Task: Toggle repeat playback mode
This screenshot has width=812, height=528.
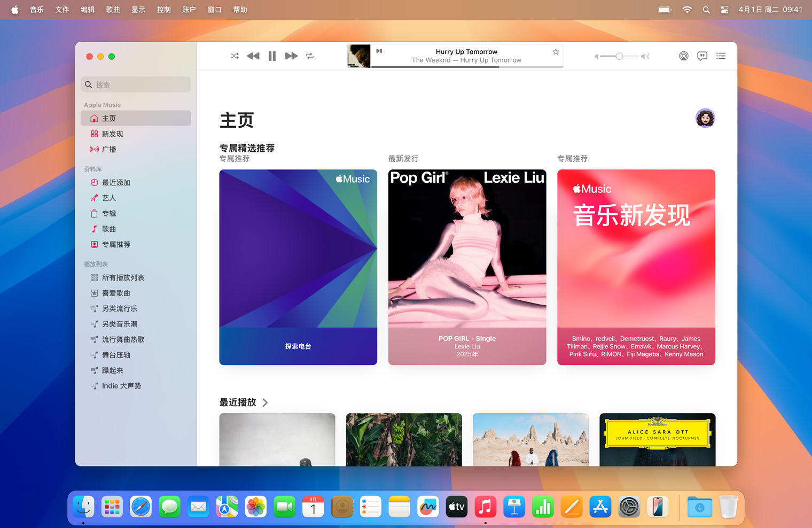Action: point(310,56)
